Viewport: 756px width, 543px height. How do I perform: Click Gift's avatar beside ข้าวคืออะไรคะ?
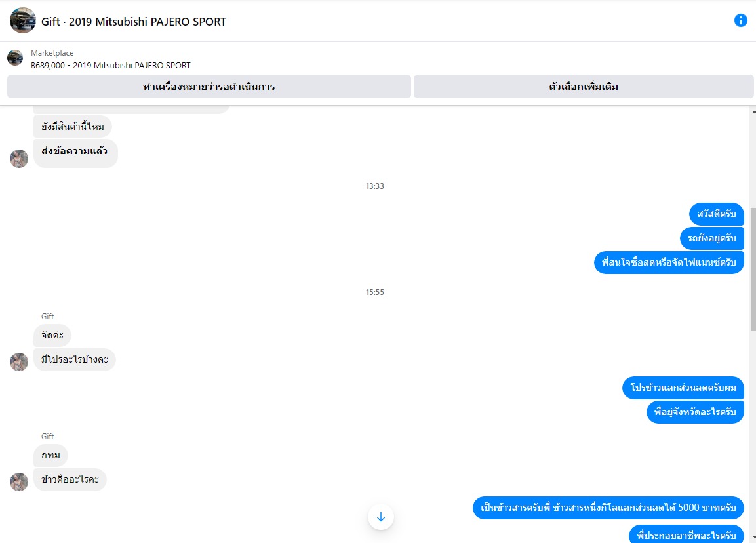coord(19,482)
